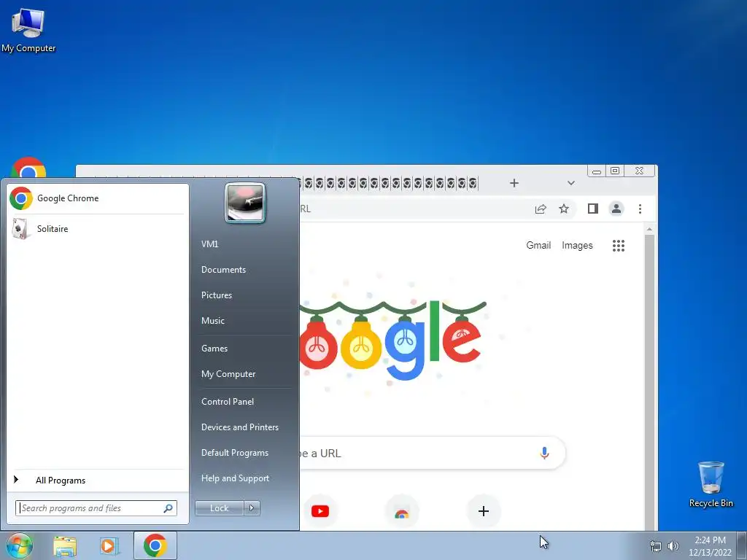Add shortcut with plus tile
This screenshot has height=560, width=747.
483,511
